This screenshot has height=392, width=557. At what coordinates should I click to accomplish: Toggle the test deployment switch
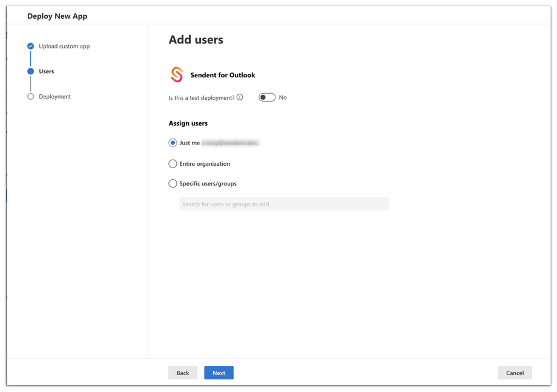click(x=267, y=97)
